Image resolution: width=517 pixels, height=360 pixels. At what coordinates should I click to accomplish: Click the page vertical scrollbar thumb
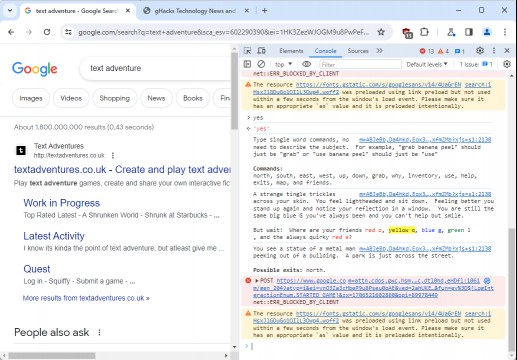tap(234, 90)
